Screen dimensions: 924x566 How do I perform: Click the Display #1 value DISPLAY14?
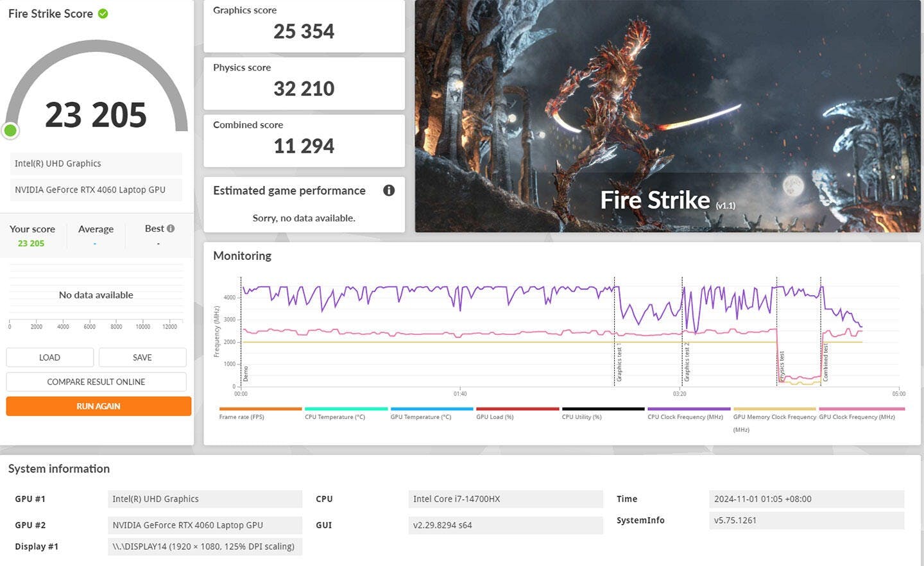click(205, 547)
